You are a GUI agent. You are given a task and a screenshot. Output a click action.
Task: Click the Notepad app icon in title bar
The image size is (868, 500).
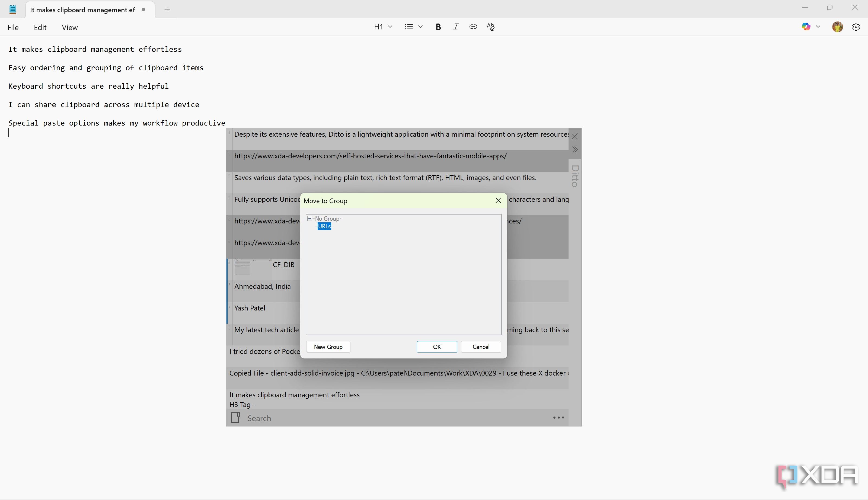[x=13, y=9]
